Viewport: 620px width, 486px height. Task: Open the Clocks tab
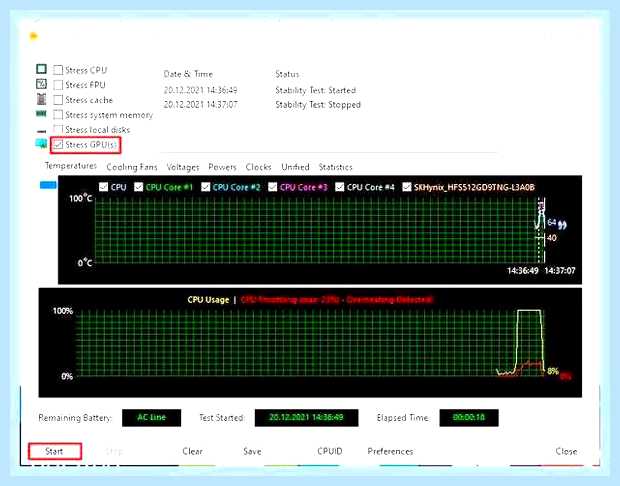(x=258, y=167)
